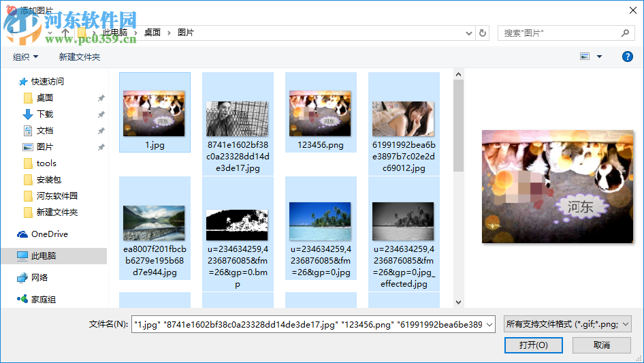Select the grayscale effected.jpg thumbnail
Screen dimensions: 644x363
point(403,221)
